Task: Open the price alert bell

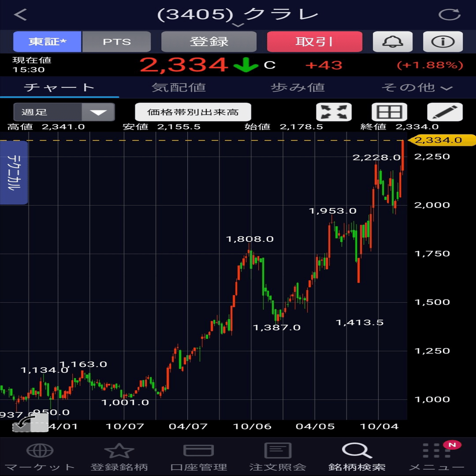Action: coord(393,41)
